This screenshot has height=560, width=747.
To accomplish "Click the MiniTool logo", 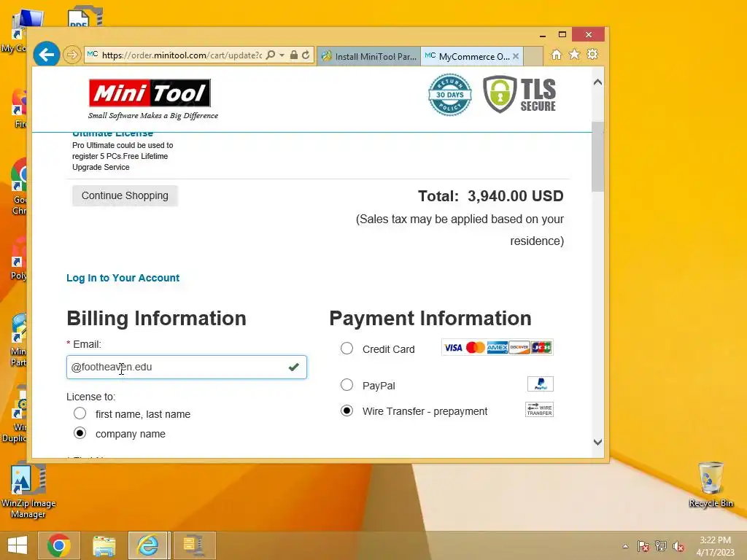I will pos(150,93).
